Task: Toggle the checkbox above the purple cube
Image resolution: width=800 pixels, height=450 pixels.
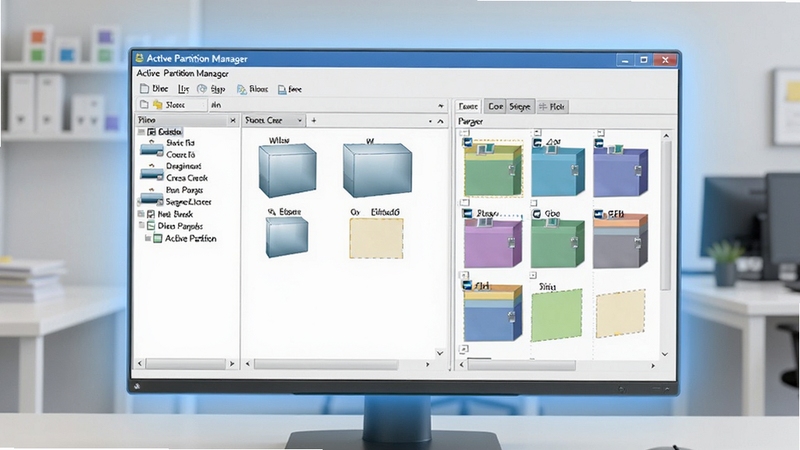Action: [x=464, y=203]
